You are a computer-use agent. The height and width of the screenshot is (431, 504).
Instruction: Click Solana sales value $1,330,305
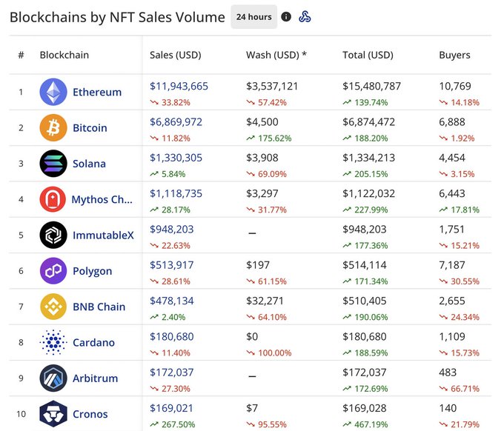[176, 158]
